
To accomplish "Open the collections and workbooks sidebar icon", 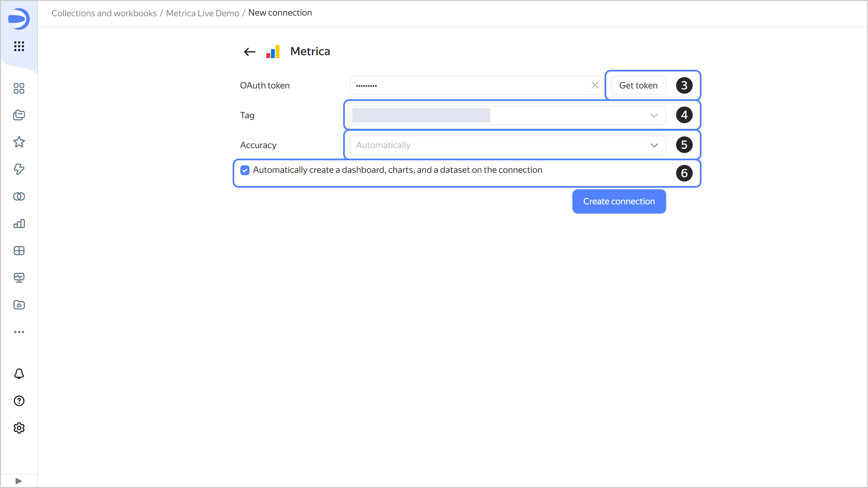I will (19, 115).
